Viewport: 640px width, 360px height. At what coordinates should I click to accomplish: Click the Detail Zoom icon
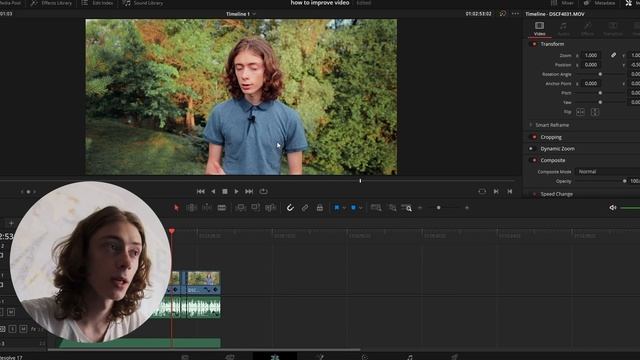(x=392, y=208)
